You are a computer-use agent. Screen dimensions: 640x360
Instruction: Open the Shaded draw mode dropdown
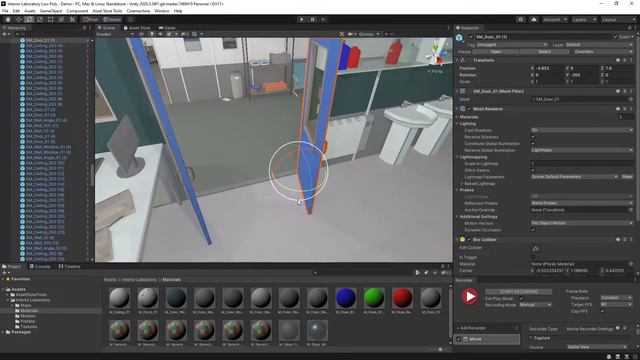click(116, 34)
